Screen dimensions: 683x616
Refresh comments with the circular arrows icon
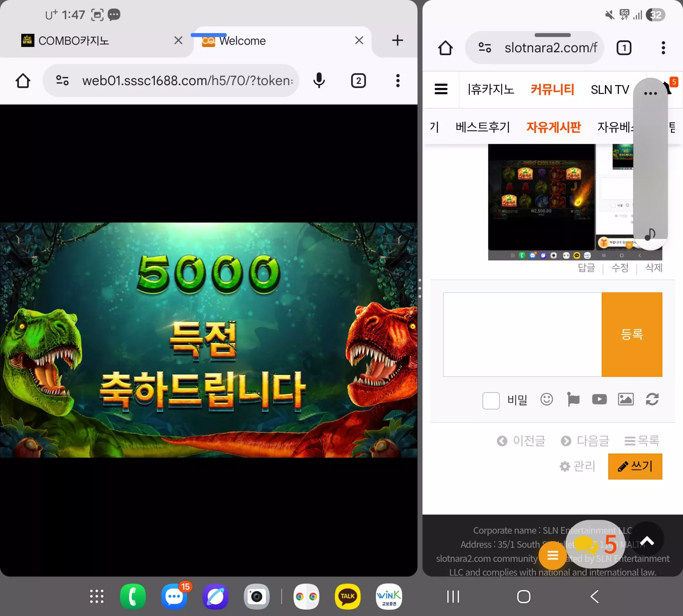click(652, 399)
